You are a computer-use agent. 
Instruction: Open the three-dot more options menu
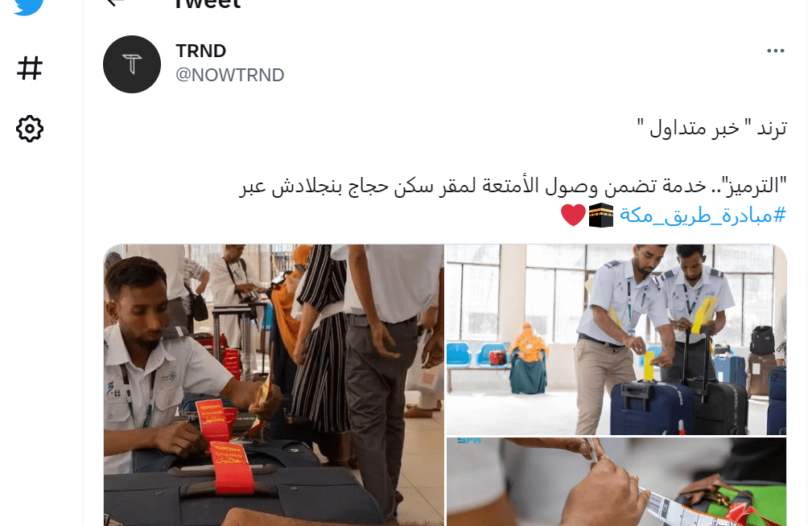tap(775, 51)
